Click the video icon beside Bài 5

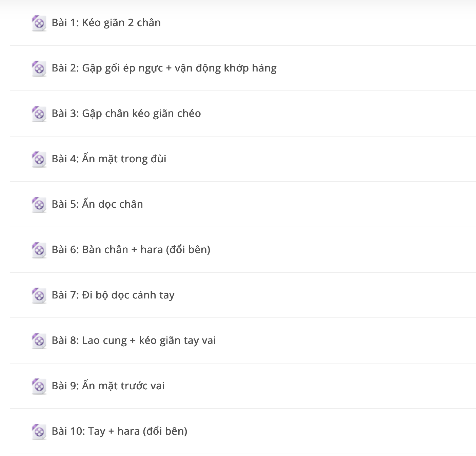point(39,205)
